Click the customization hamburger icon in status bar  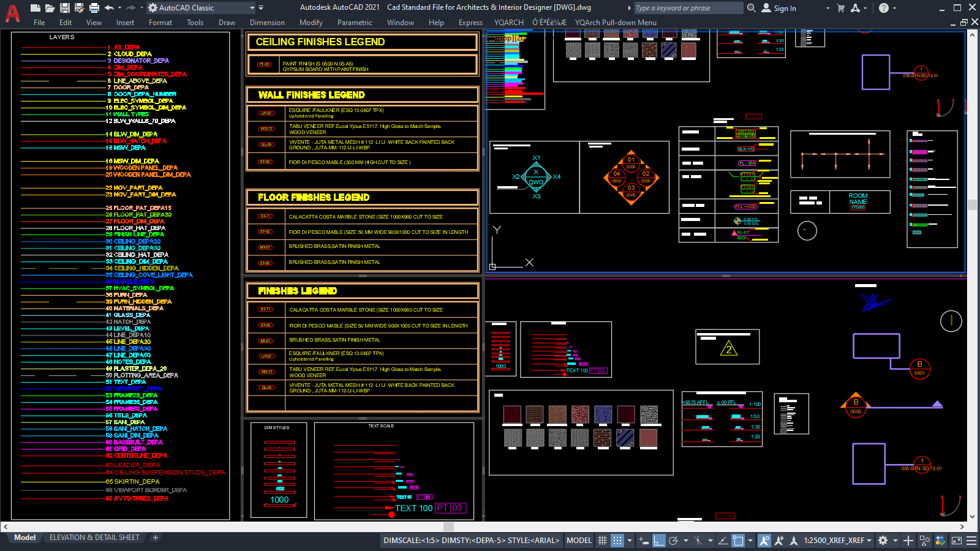click(971, 541)
